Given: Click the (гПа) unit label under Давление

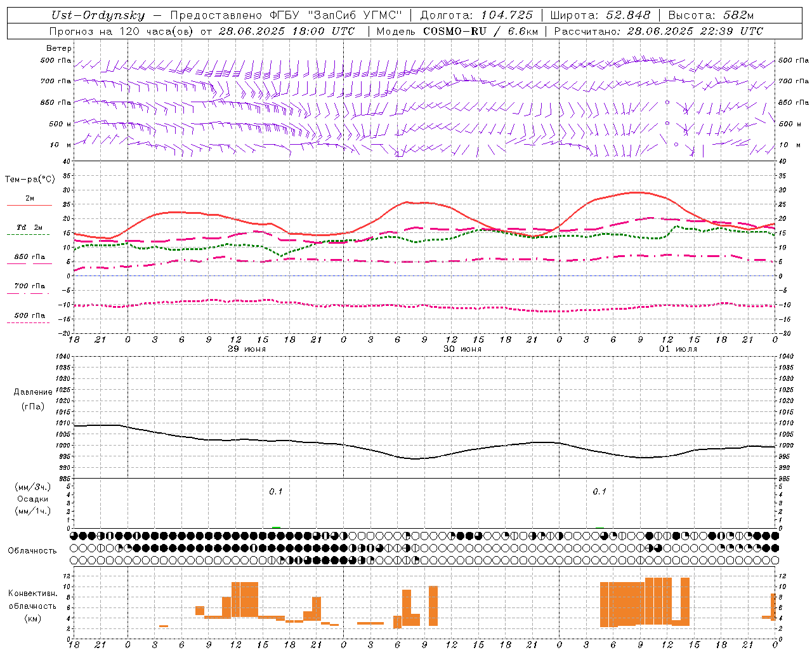Looking at the screenshot, I should (x=33, y=406).
